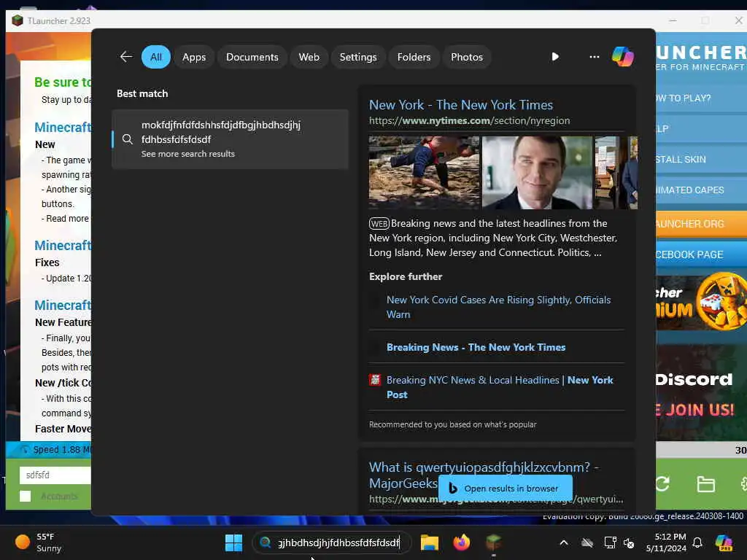The image size is (747, 560).
Task: Open Breaking News - The New York Times link
Action: (x=476, y=347)
